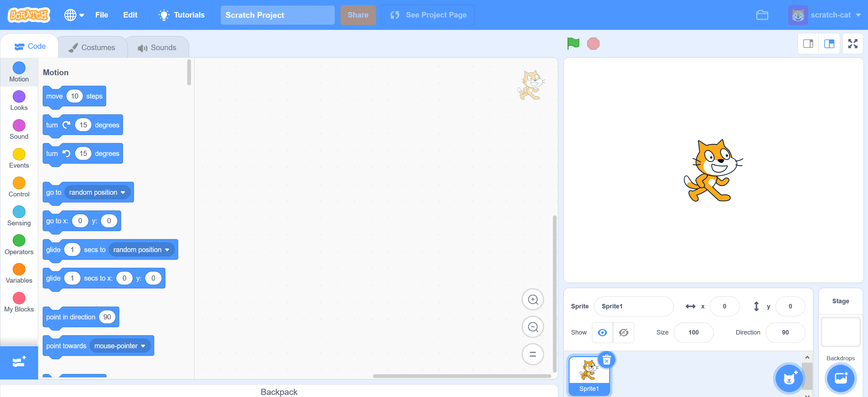
Task: Select the Control blocks category
Action: click(x=19, y=187)
